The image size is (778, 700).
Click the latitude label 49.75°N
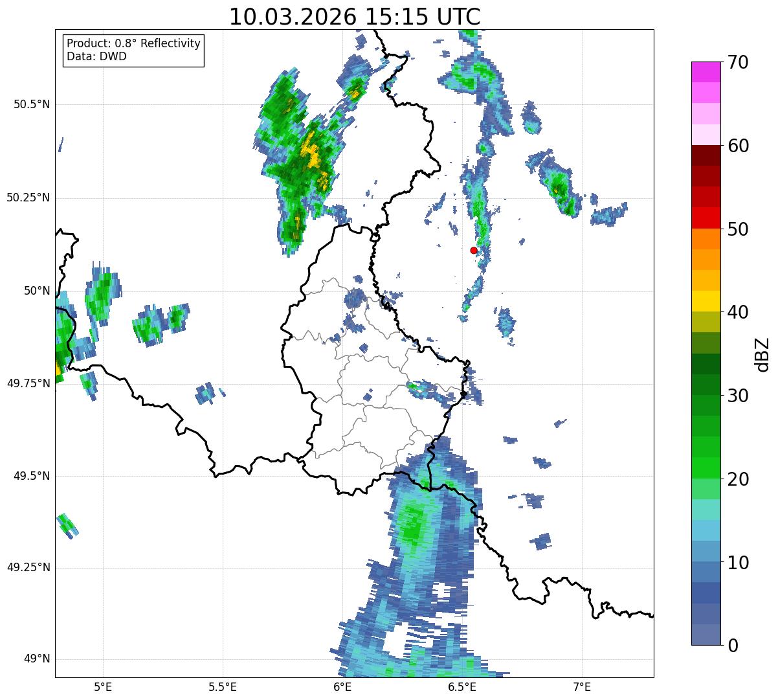(x=28, y=383)
